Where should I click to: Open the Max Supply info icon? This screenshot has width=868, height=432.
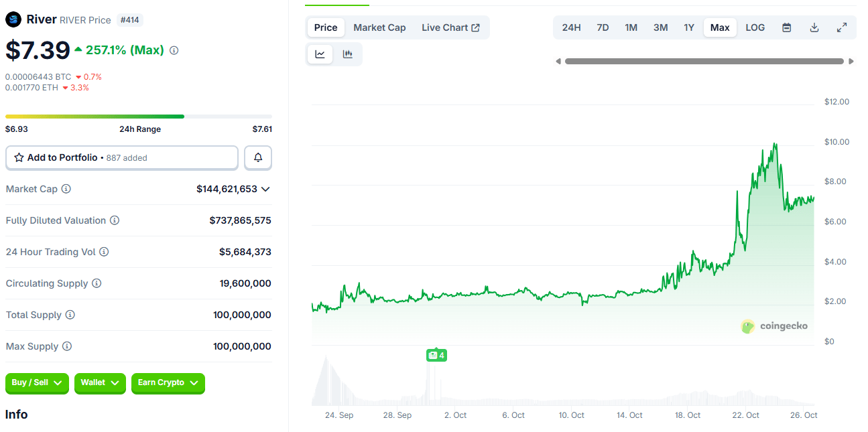pyautogui.click(x=67, y=346)
